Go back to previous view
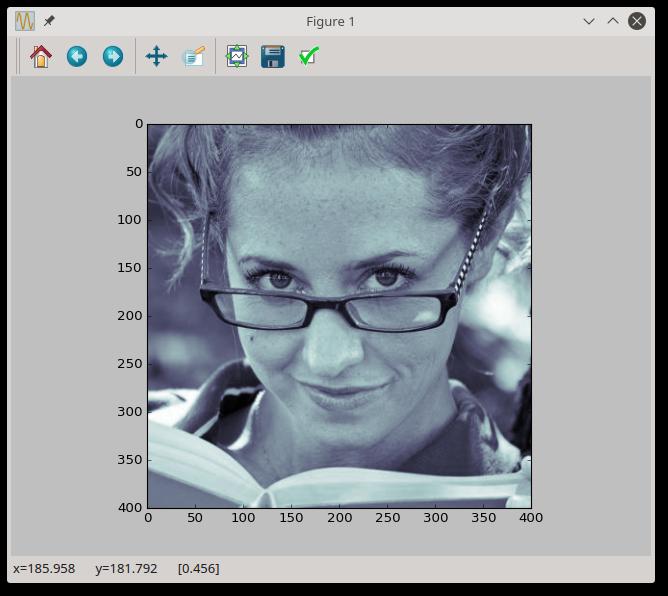668x596 pixels. 77,57
